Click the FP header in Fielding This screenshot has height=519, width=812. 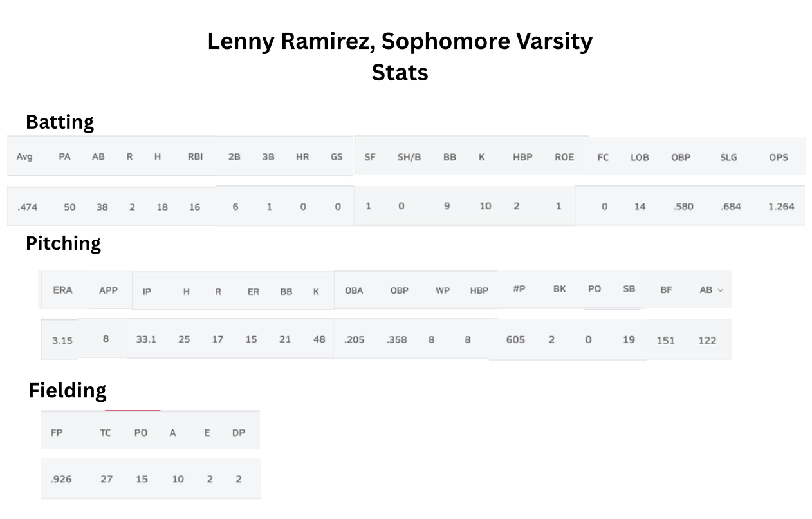pyautogui.click(x=57, y=433)
